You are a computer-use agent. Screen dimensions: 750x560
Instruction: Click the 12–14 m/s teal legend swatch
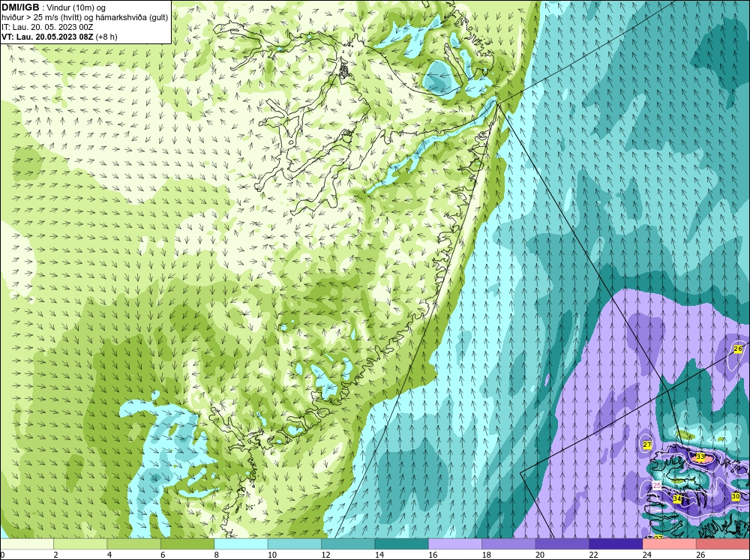(x=348, y=544)
